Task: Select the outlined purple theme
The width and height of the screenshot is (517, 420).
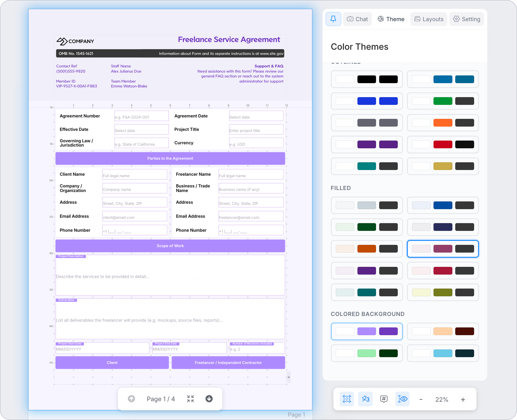Action: click(x=367, y=144)
